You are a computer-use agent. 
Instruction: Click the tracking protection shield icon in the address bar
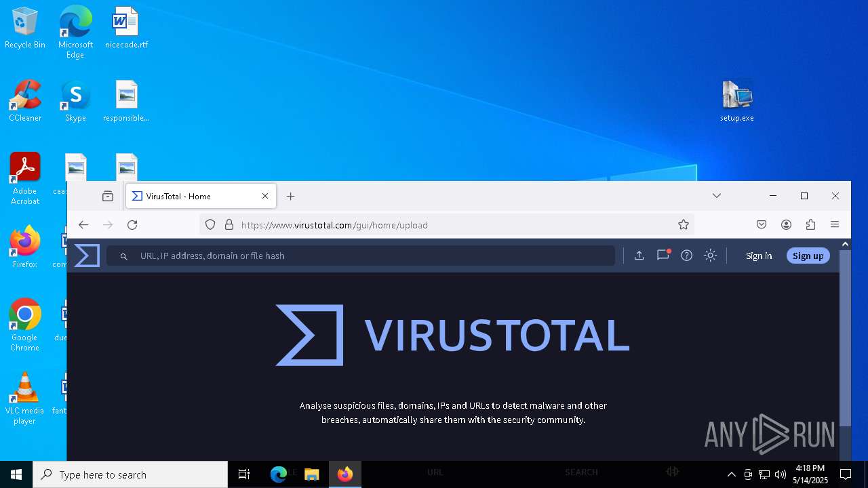coord(210,225)
